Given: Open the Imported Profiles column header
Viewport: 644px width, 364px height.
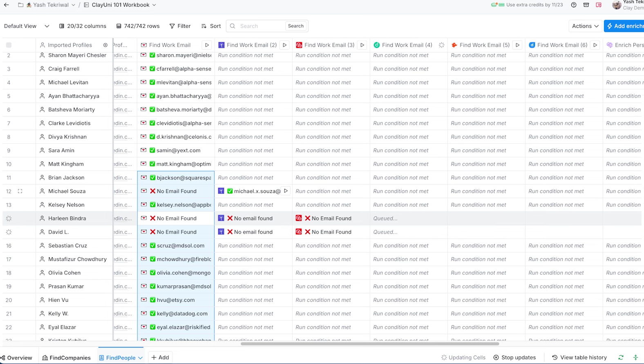Looking at the screenshot, I should click(x=70, y=45).
